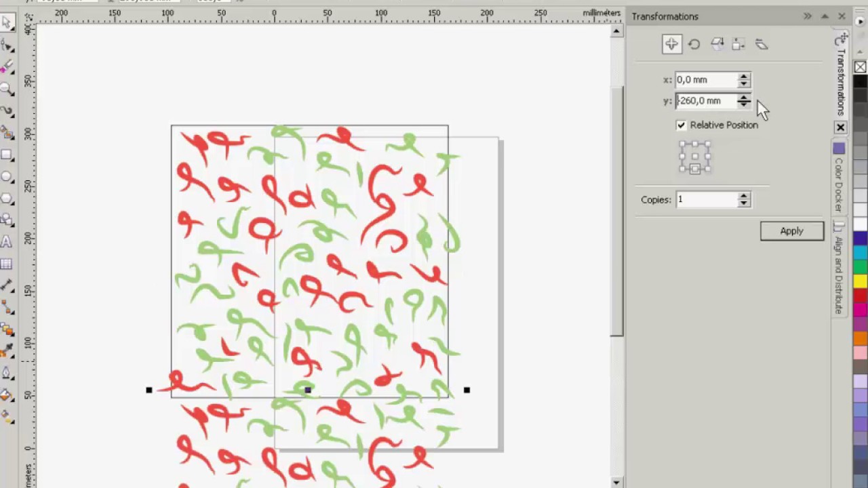
Task: Select the Smart Fill tool
Action: click(7, 132)
